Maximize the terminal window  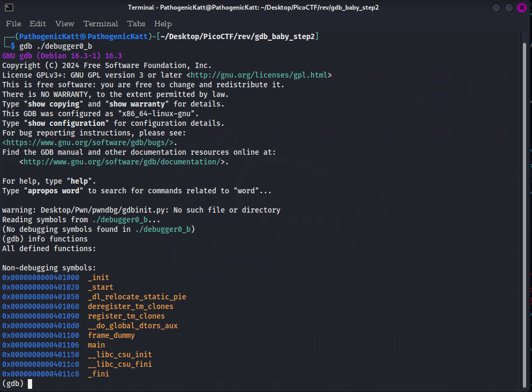point(508,7)
